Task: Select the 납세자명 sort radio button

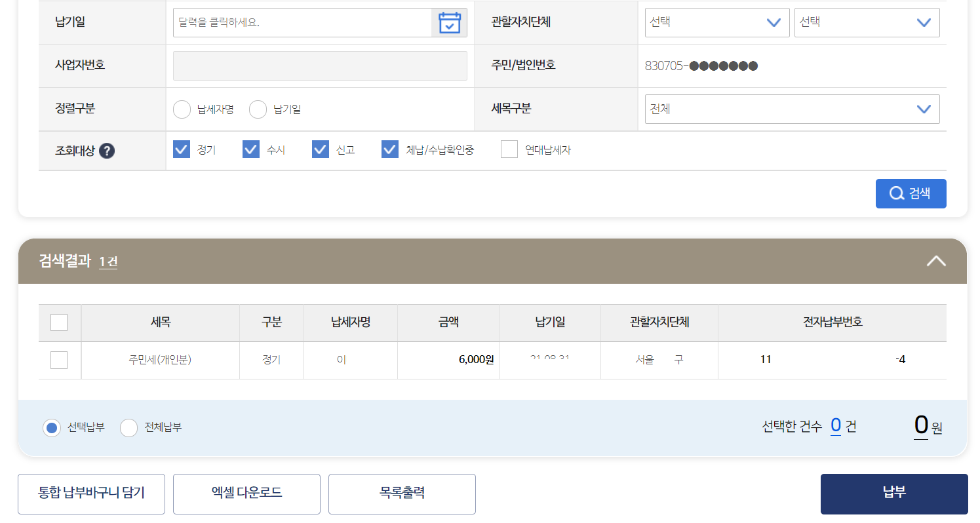Action: point(182,109)
